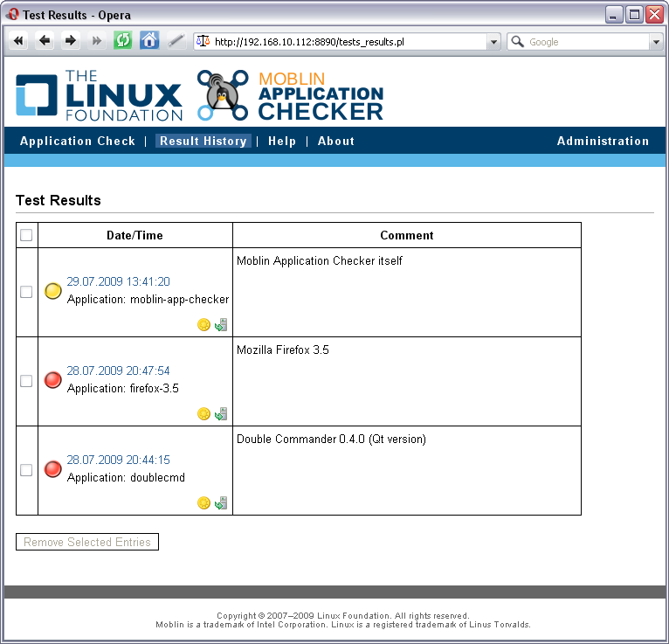This screenshot has height=644, width=669.
Task: Click the gold gear icon for doublecmd
Action: [x=204, y=502]
